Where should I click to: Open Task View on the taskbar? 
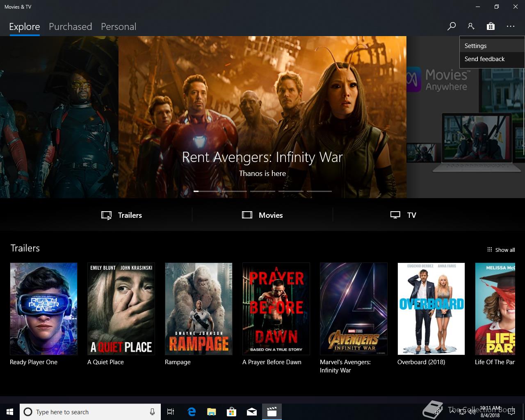coord(171,412)
